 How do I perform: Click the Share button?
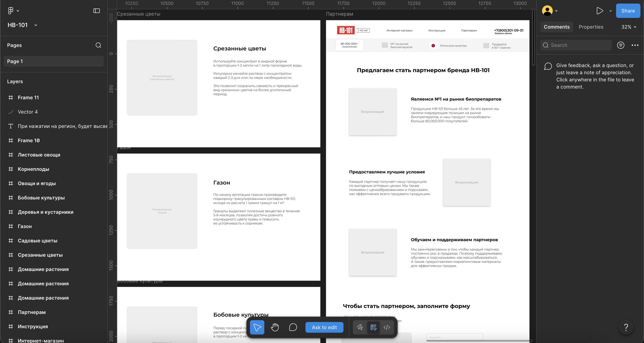628,11
